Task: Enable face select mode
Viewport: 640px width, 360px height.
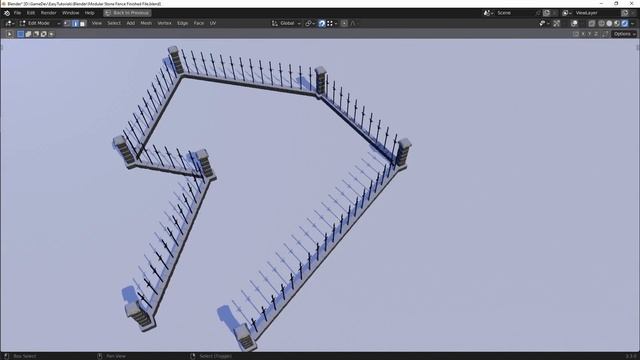Action: [x=82, y=23]
